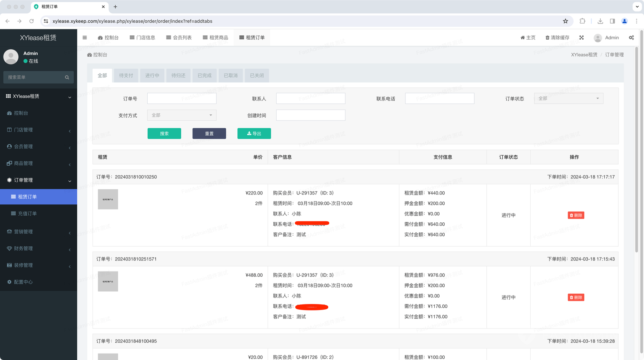This screenshot has height=360, width=644.
Task: Click the 订单号 input field
Action: tap(182, 98)
